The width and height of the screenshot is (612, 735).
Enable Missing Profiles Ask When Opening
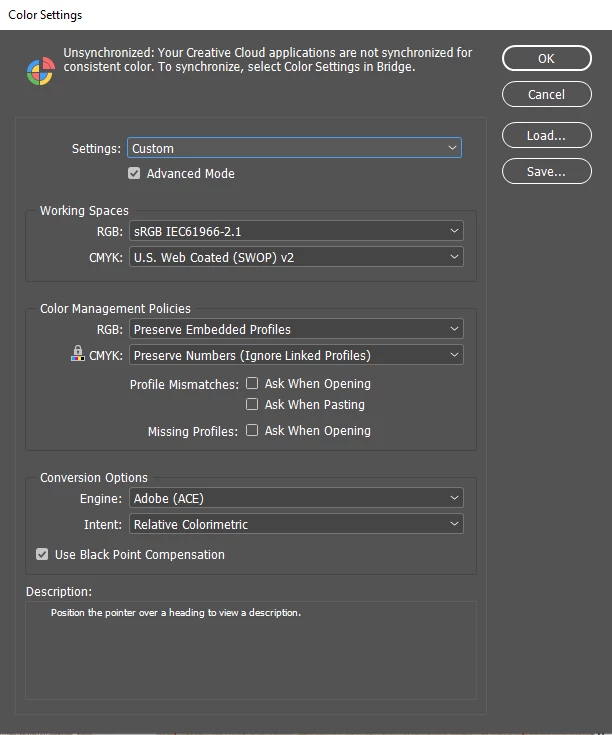tap(252, 430)
